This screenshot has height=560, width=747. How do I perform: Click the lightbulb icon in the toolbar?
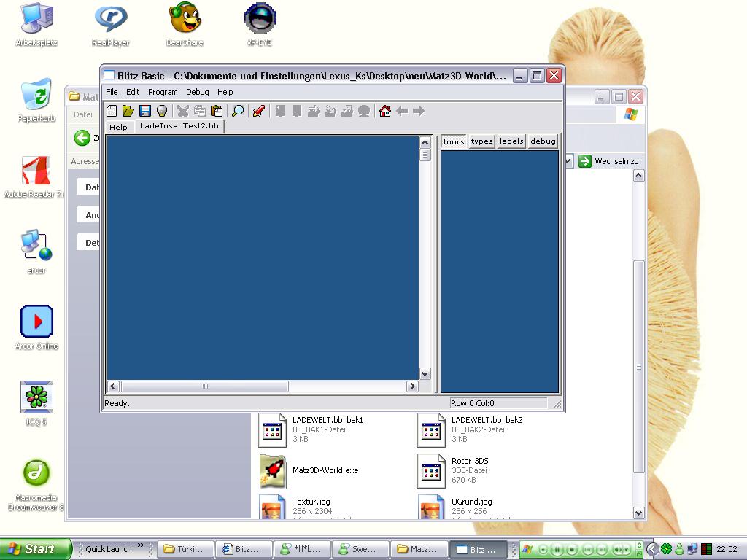click(161, 111)
